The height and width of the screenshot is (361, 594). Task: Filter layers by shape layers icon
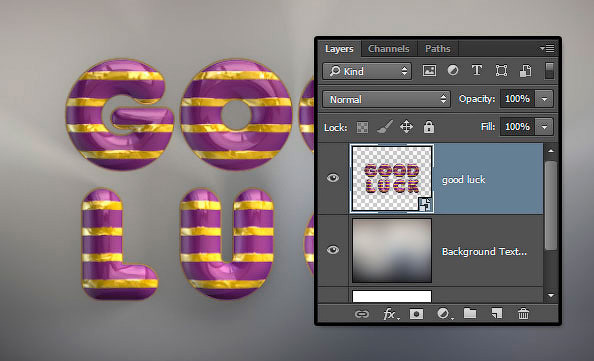click(x=501, y=71)
